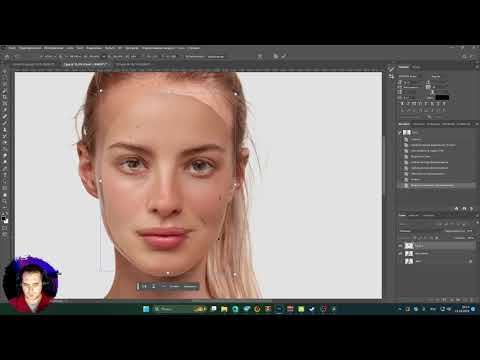Select the top layer thumbnail
Viewport: 480px width, 360px height.
pyautogui.click(x=409, y=246)
